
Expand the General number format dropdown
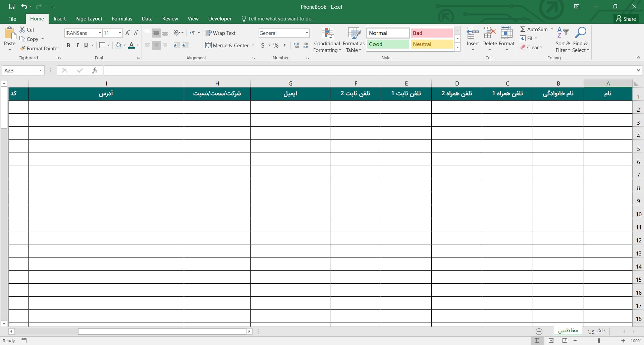point(307,33)
